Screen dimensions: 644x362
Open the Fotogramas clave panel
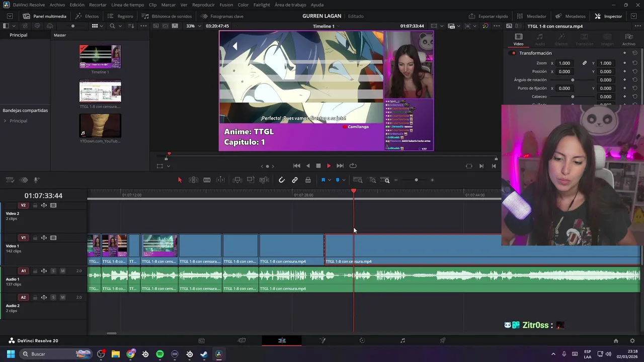tap(222, 16)
